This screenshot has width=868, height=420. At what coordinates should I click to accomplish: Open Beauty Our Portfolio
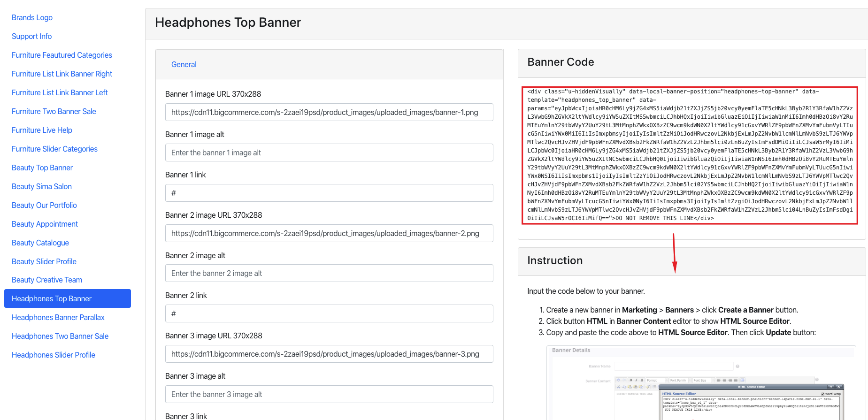tap(44, 205)
